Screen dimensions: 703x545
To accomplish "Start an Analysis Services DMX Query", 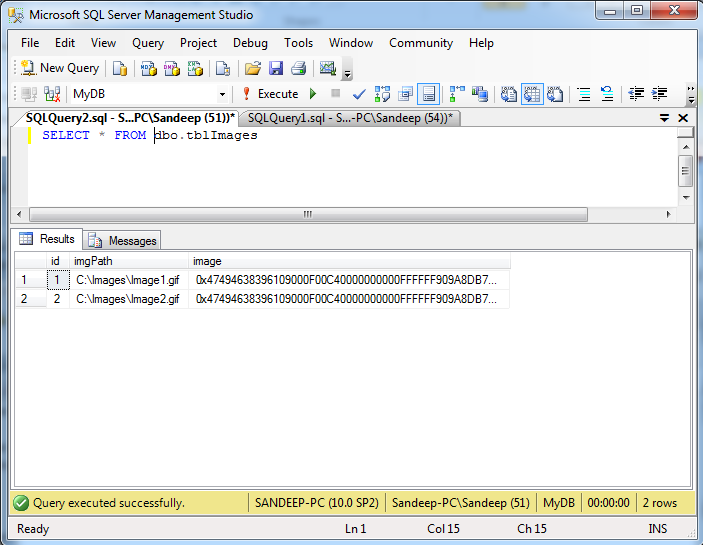I will tap(172, 68).
